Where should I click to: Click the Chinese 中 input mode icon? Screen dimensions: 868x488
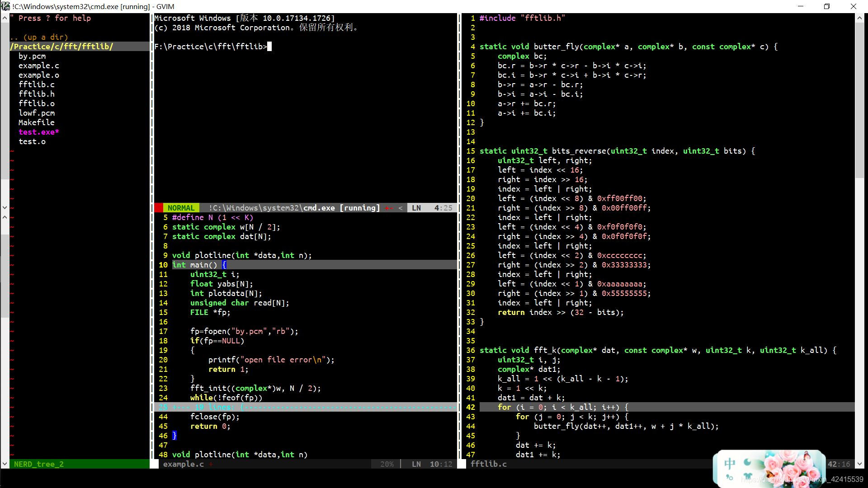(x=729, y=463)
